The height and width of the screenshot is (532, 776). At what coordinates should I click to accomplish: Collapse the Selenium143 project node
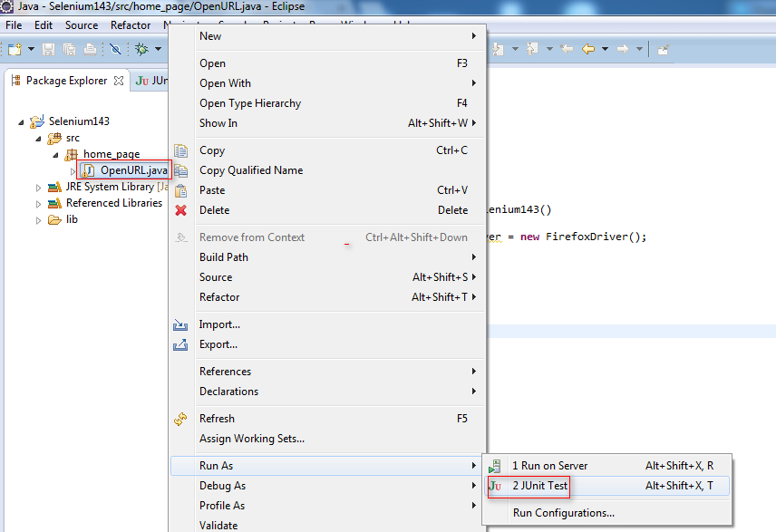pyautogui.click(x=21, y=121)
